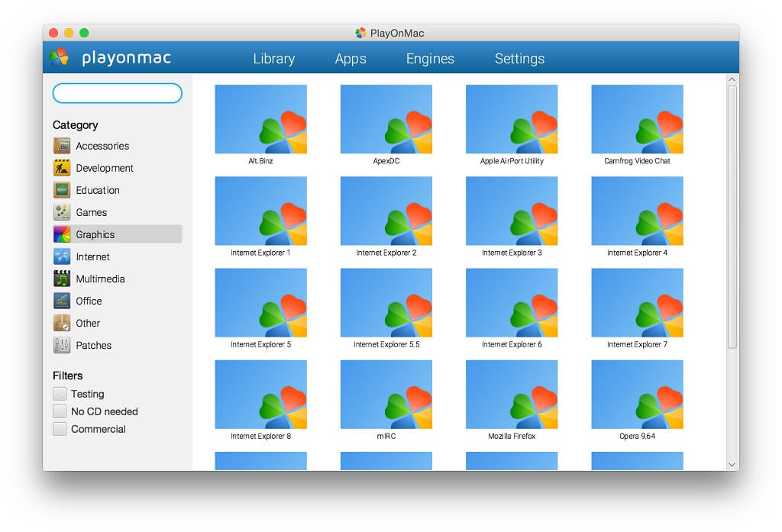Select the ApexDC app thumbnail

tap(386, 119)
